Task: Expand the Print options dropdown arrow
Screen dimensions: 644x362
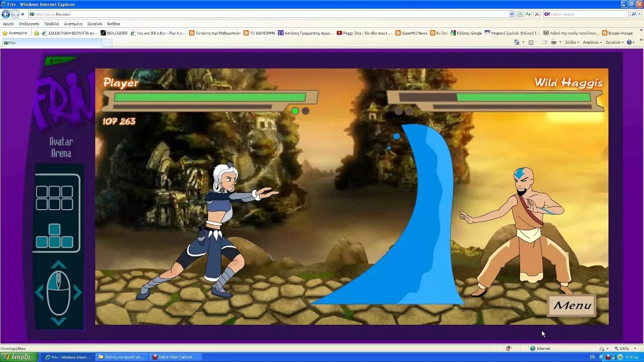Action: click(x=559, y=43)
